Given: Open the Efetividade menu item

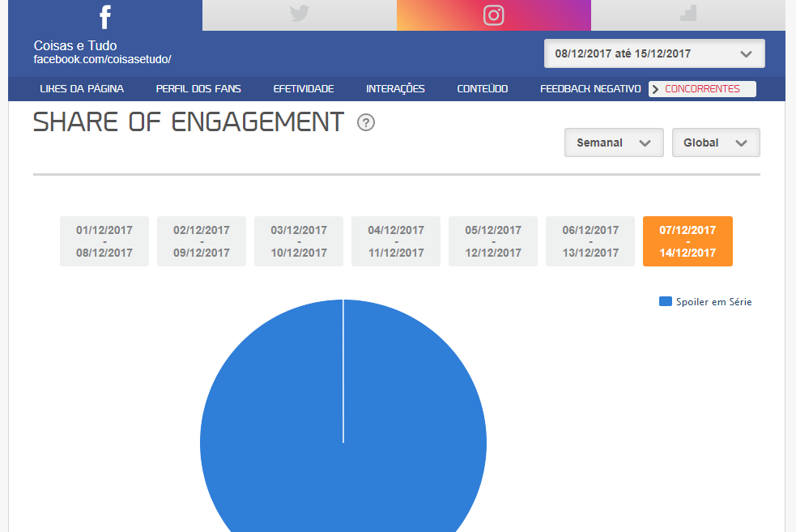Looking at the screenshot, I should 304,89.
